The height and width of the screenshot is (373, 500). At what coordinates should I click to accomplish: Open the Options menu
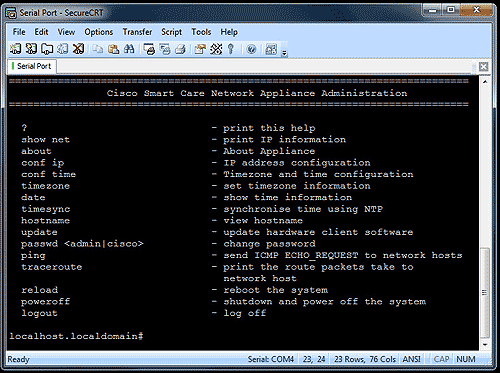pyautogui.click(x=99, y=32)
